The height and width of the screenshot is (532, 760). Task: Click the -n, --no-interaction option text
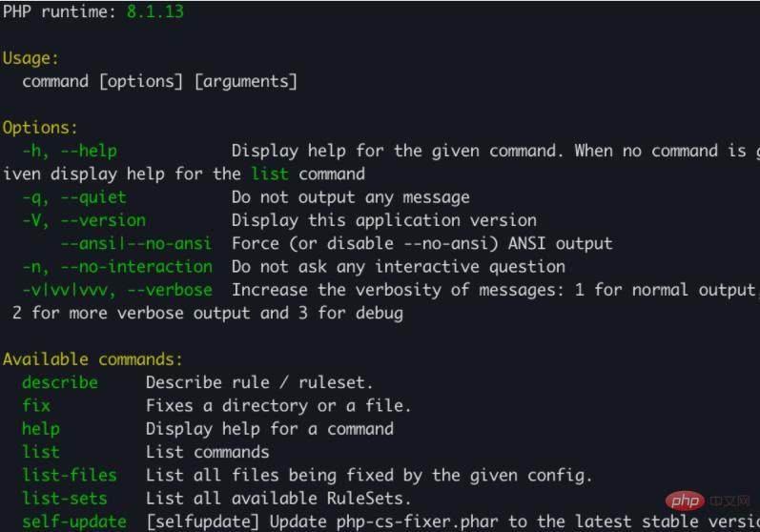pos(117,266)
